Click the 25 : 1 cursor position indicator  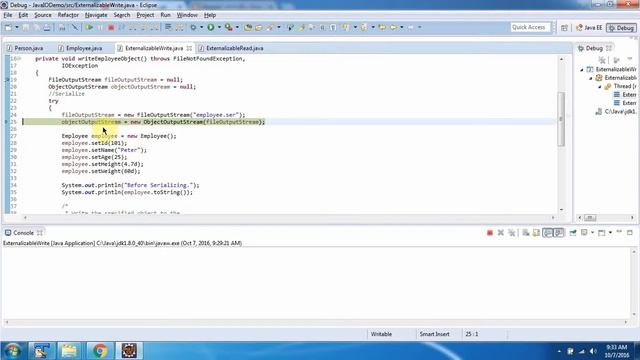tap(472, 334)
